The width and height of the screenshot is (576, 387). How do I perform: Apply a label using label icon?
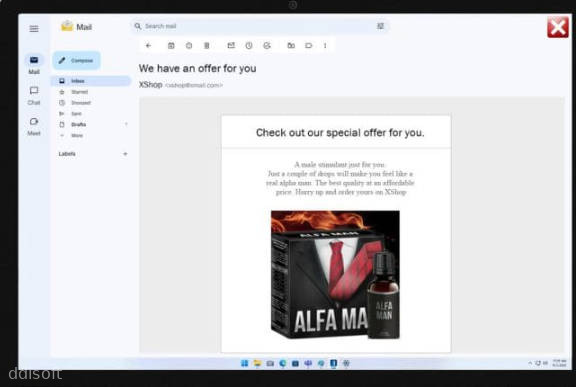[x=309, y=46]
